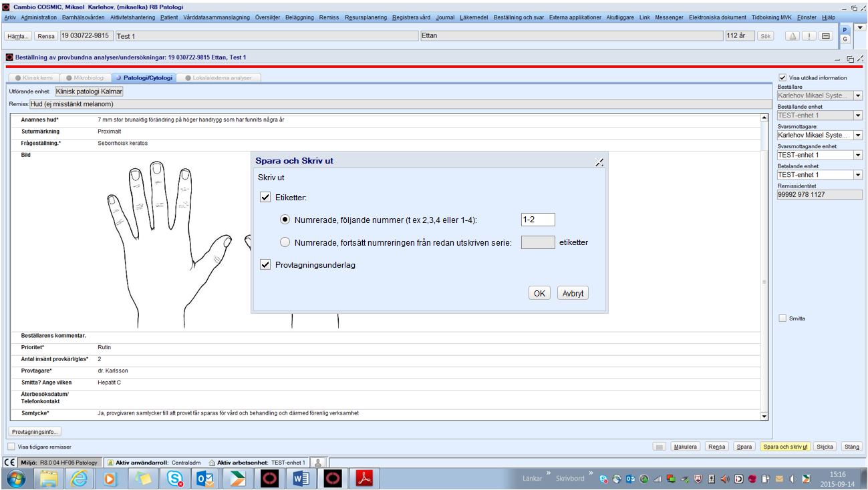Click the Remissidentitet field 99992 978 1127

[820, 194]
